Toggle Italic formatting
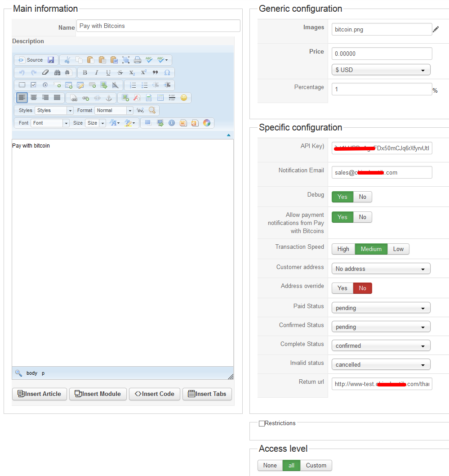449x476 pixels. (97, 72)
